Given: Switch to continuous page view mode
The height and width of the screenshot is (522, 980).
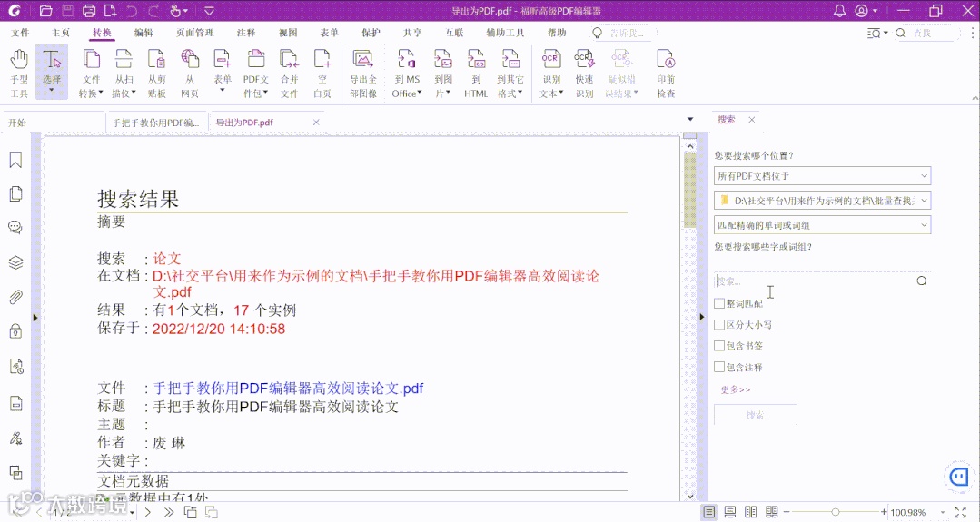Looking at the screenshot, I should (x=729, y=512).
